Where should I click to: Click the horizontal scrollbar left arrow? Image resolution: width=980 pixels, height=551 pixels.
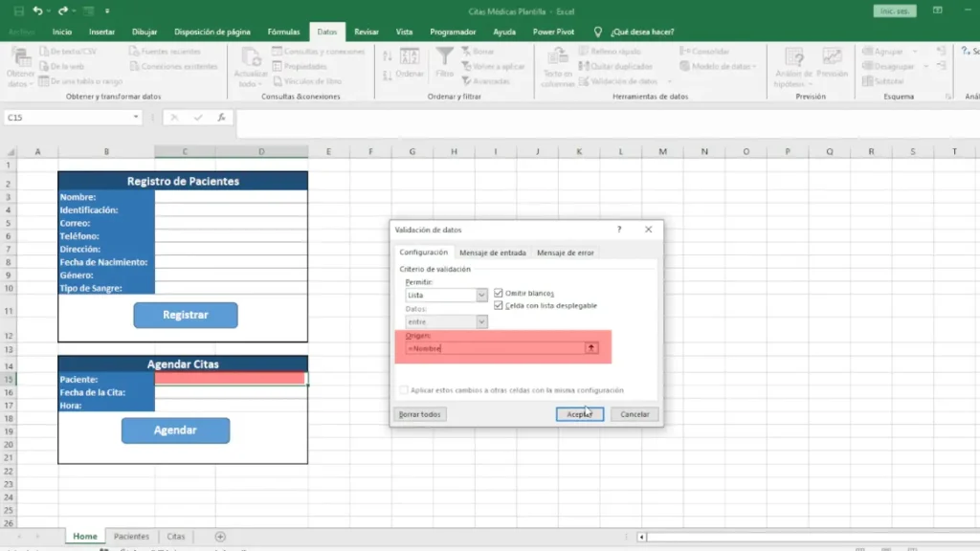click(x=641, y=537)
